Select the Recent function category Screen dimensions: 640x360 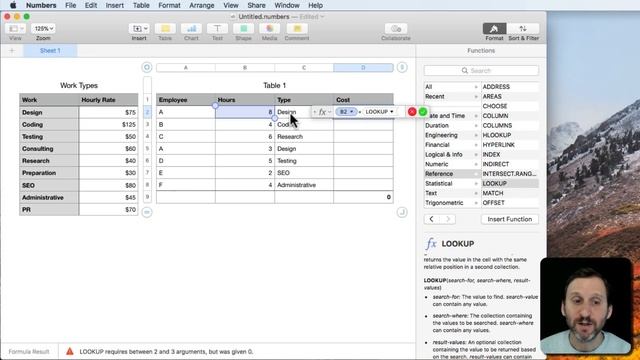(452, 97)
